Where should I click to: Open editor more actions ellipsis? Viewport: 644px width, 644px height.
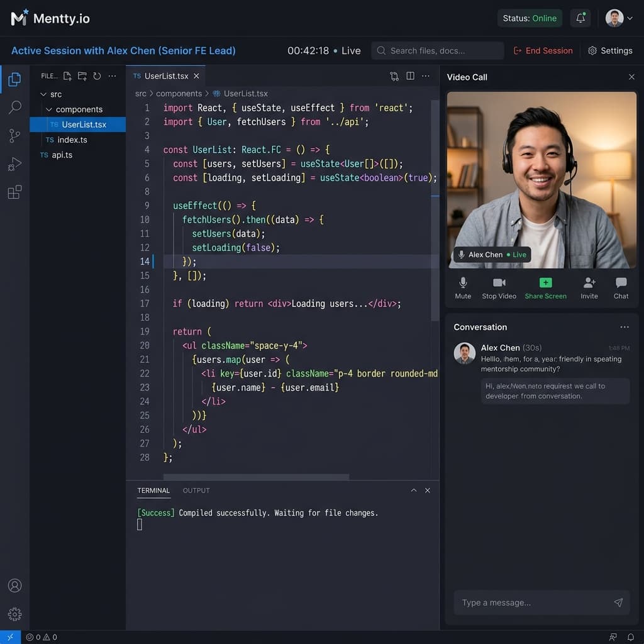click(x=426, y=76)
